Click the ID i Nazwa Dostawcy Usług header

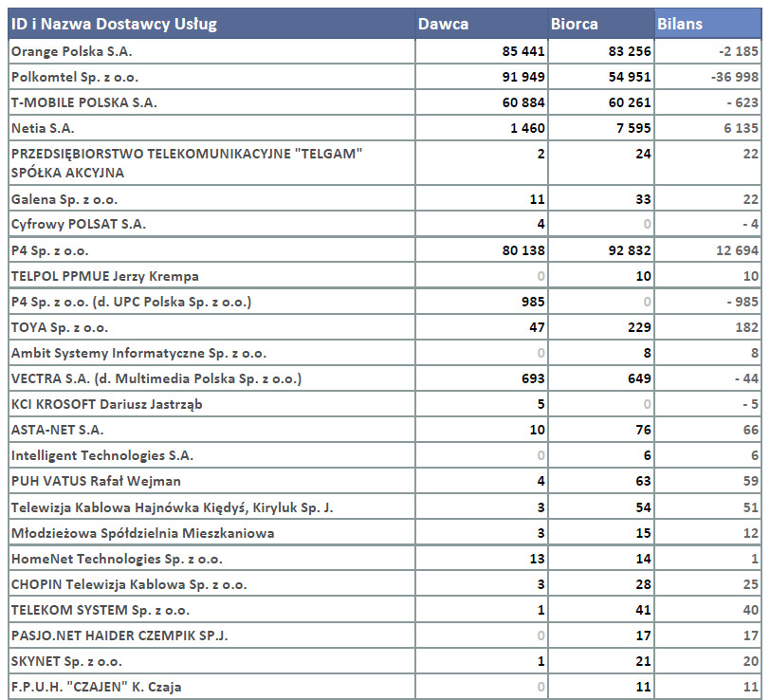[x=115, y=24]
